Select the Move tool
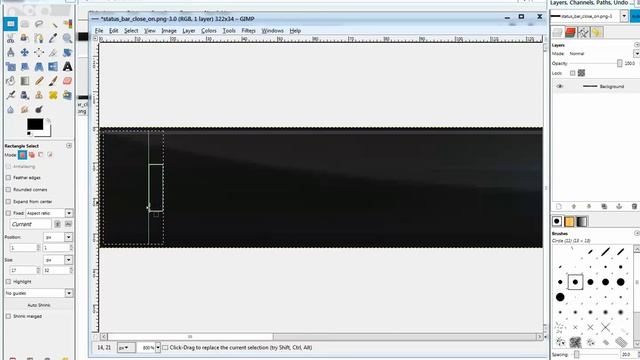The height and width of the screenshot is (360, 640). 25,52
